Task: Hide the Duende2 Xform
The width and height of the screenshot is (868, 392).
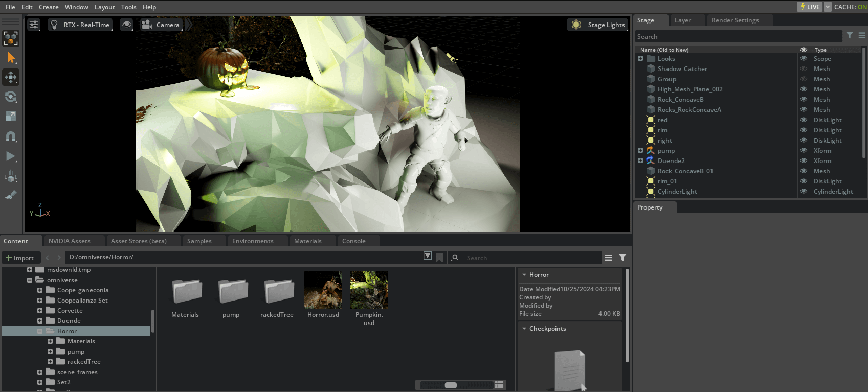Action: (804, 160)
